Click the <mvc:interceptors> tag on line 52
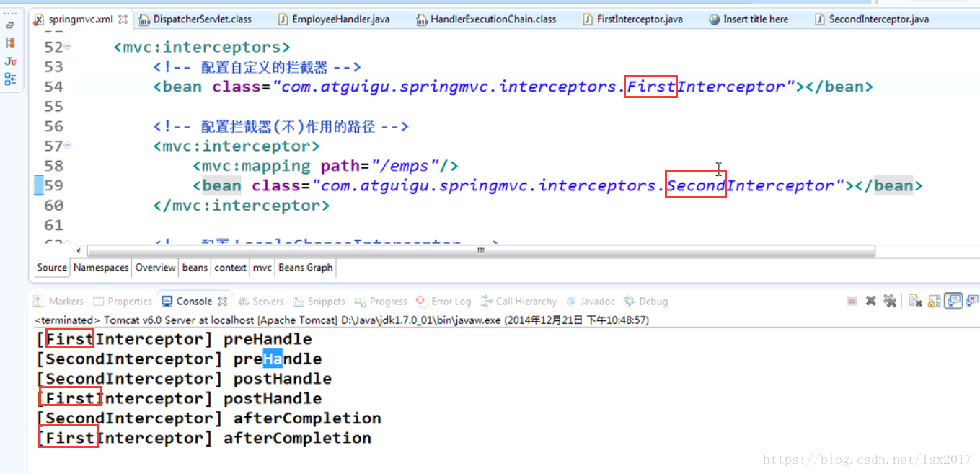This screenshot has width=980, height=474. coord(202,48)
